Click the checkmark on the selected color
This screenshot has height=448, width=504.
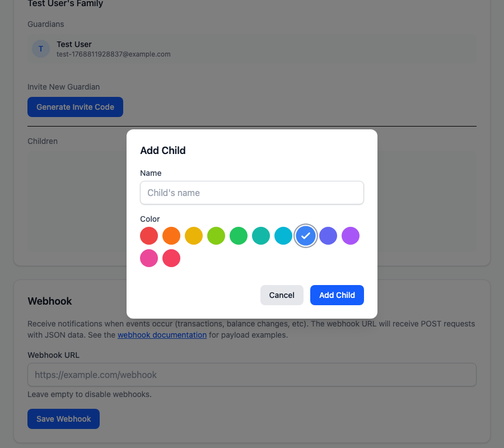[306, 236]
